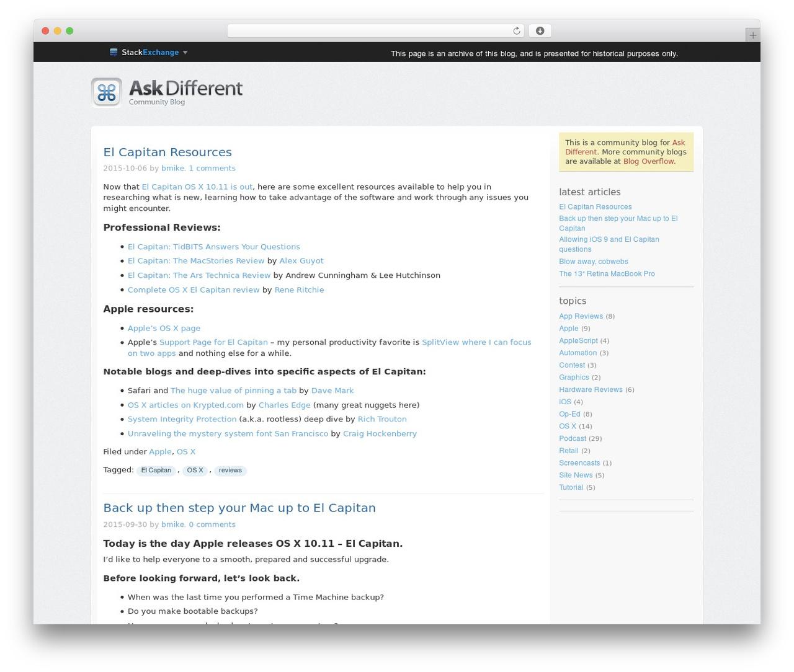Screen dimensions: 794x672
Task: Visit Dave Mark link
Action: point(332,391)
